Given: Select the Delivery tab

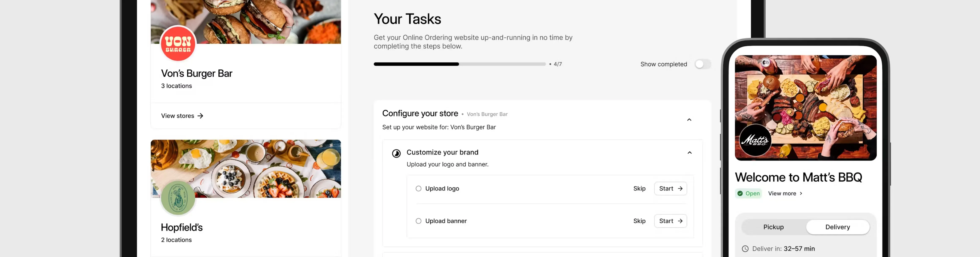Looking at the screenshot, I should [837, 227].
